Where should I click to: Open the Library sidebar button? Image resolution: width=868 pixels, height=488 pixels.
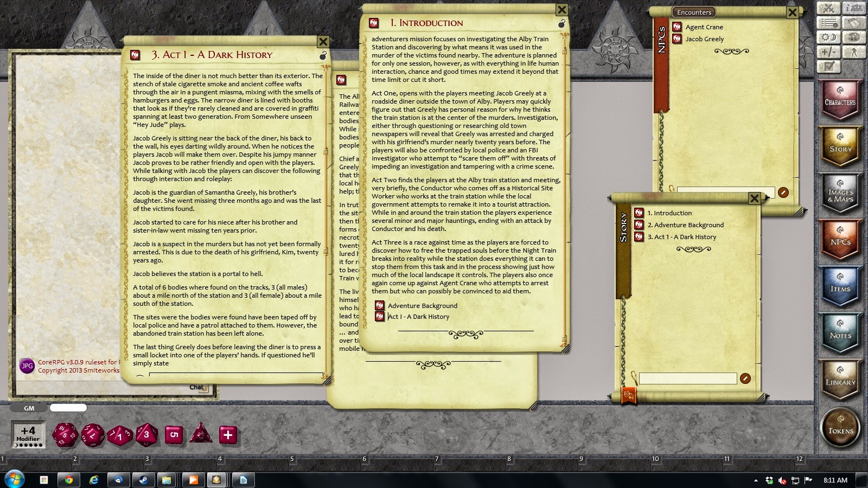pyautogui.click(x=840, y=379)
